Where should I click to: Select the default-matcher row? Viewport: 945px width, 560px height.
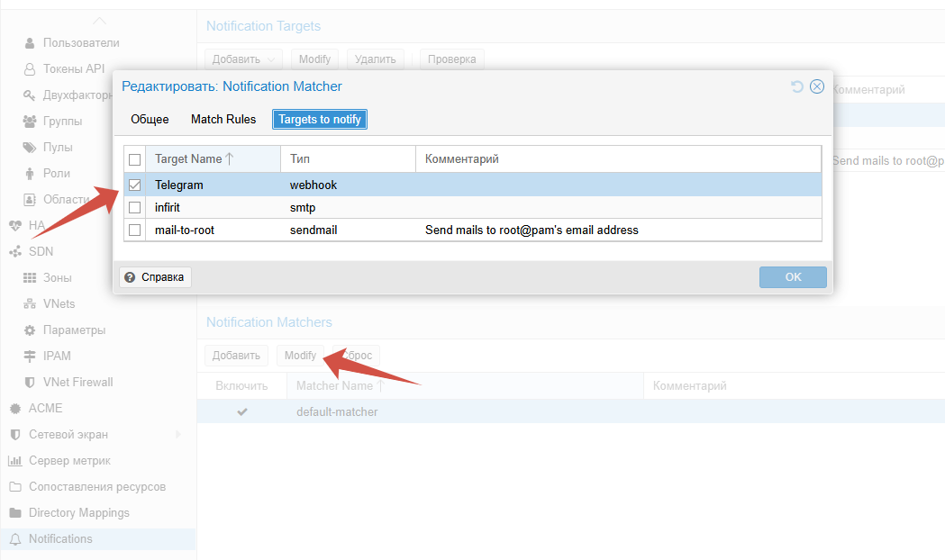tap(571, 411)
